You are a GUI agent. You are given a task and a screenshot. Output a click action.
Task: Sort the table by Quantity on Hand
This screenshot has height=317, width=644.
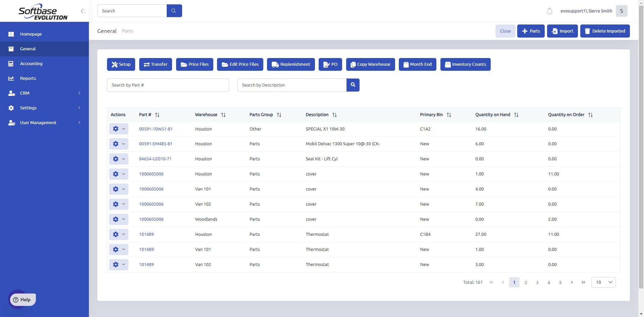516,115
